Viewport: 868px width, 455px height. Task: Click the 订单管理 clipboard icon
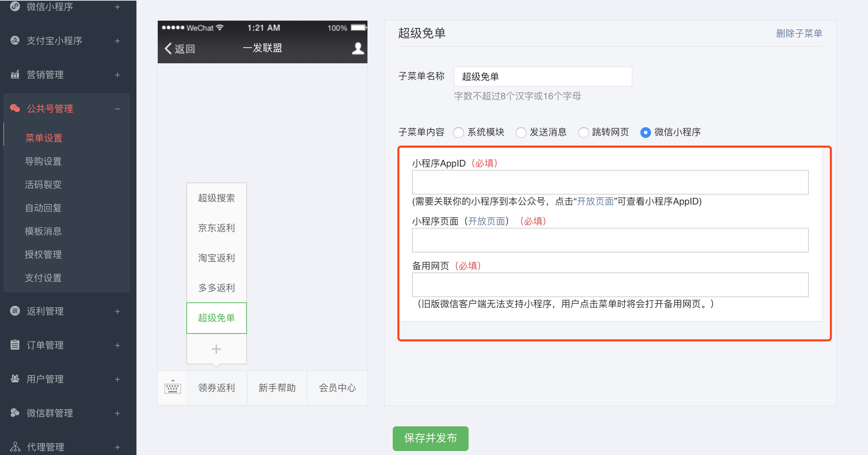[x=15, y=345]
